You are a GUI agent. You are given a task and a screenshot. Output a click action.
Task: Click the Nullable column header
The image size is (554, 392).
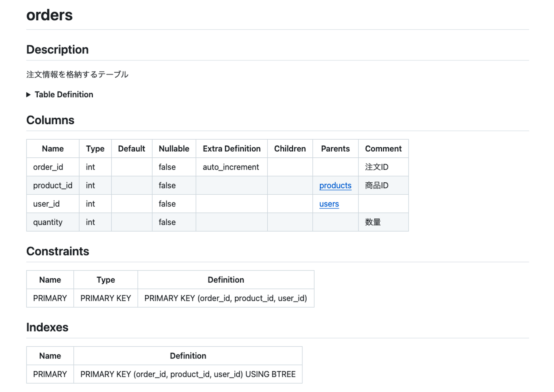tap(174, 149)
